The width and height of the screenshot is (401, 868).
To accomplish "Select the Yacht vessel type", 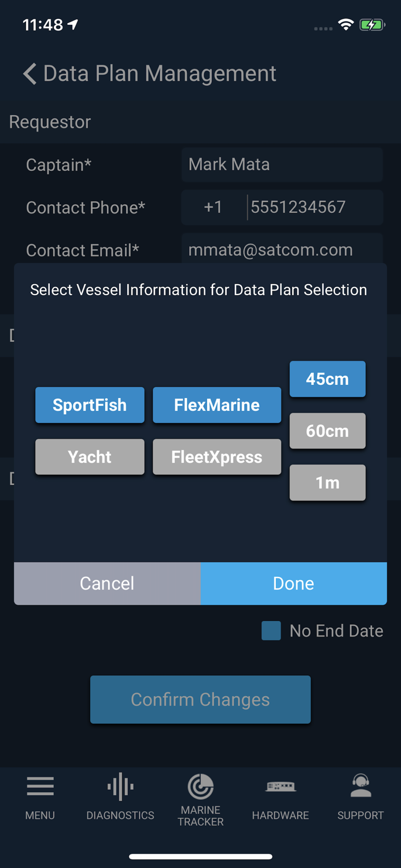I will click(x=90, y=457).
